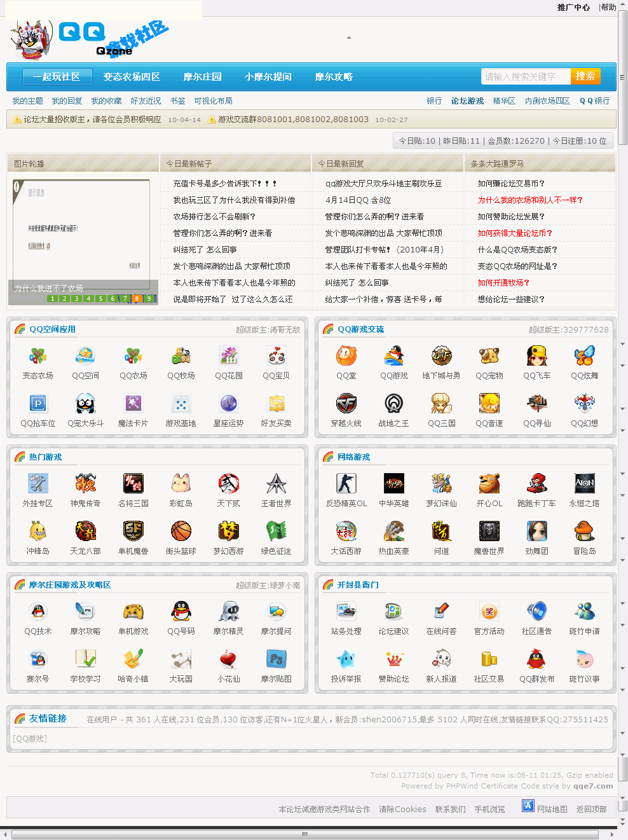Viewport: 628px width, 840px height.
Task: Click the 网站地图 footer link
Action: pos(552,809)
